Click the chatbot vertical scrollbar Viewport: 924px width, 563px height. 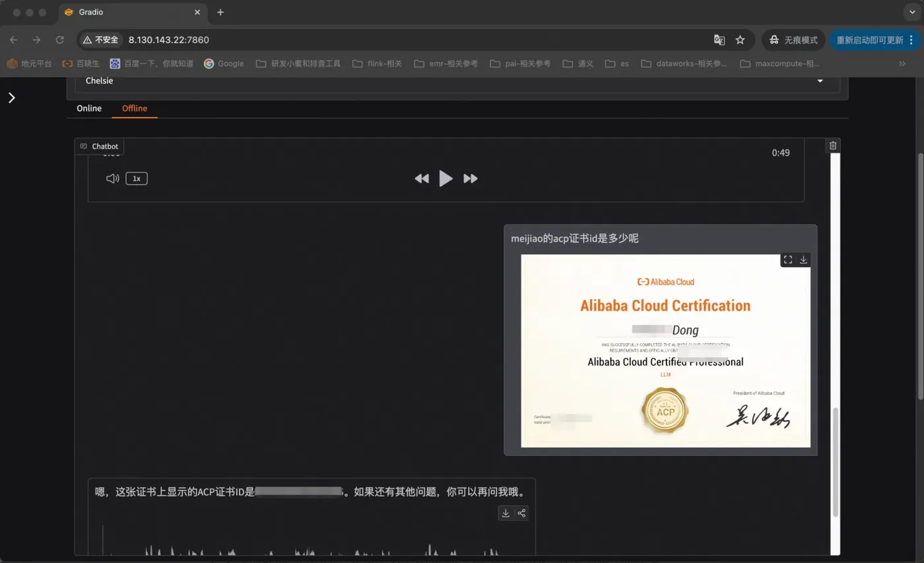pos(836,462)
